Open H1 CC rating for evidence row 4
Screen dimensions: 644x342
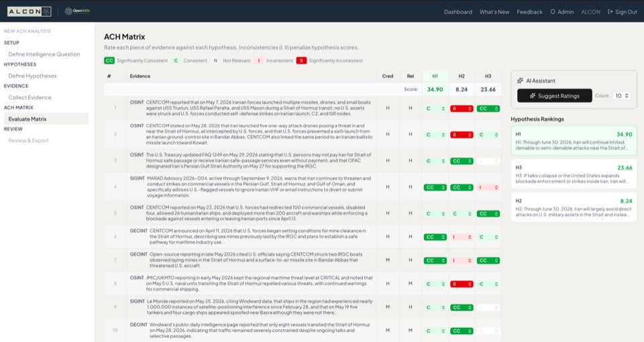tap(435, 187)
